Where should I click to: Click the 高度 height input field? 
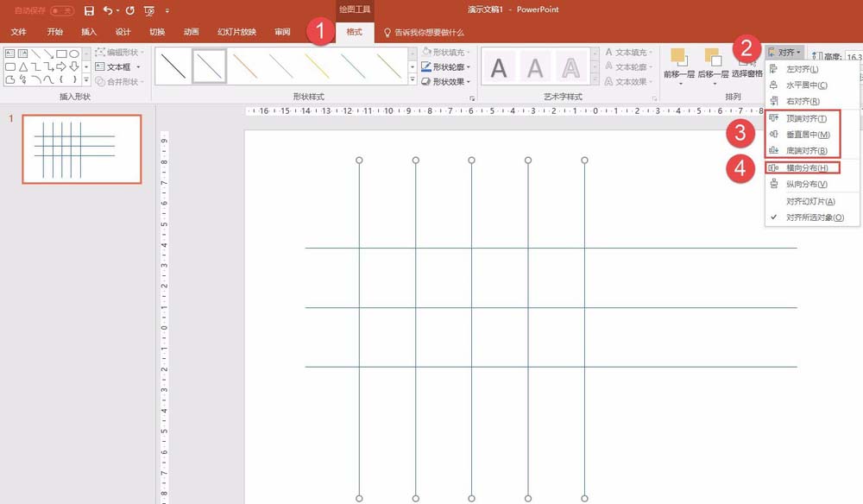[854, 57]
